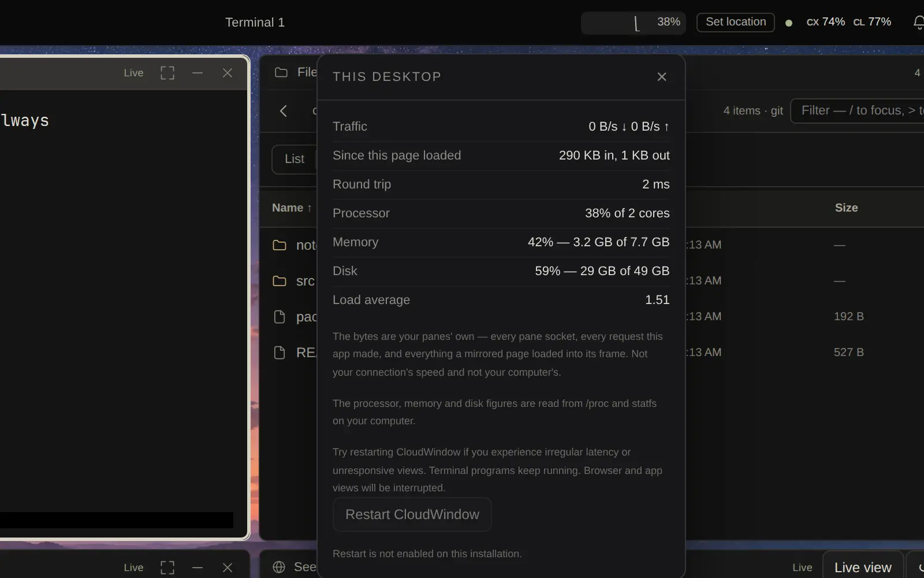Click the CX 74% usage indicator
Image resolution: width=924 pixels, height=578 pixels.
click(826, 22)
